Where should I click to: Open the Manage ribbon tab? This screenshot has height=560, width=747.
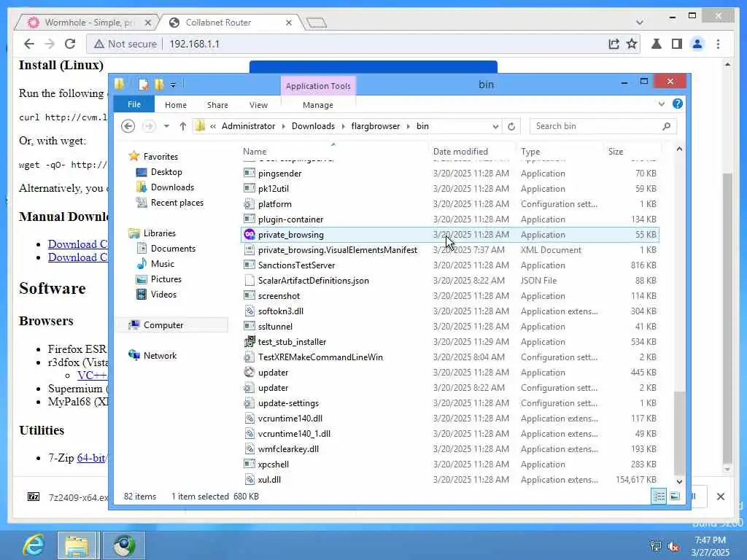[x=318, y=105]
